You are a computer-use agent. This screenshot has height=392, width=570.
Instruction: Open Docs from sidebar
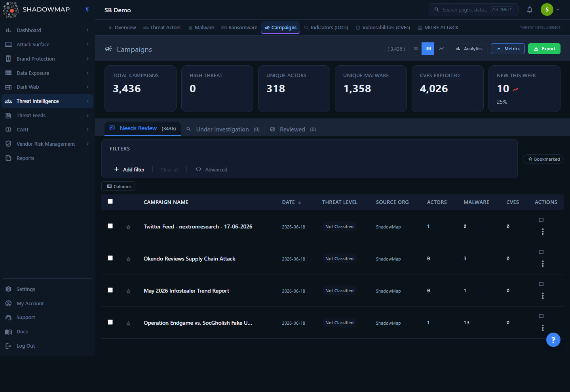click(x=47, y=332)
